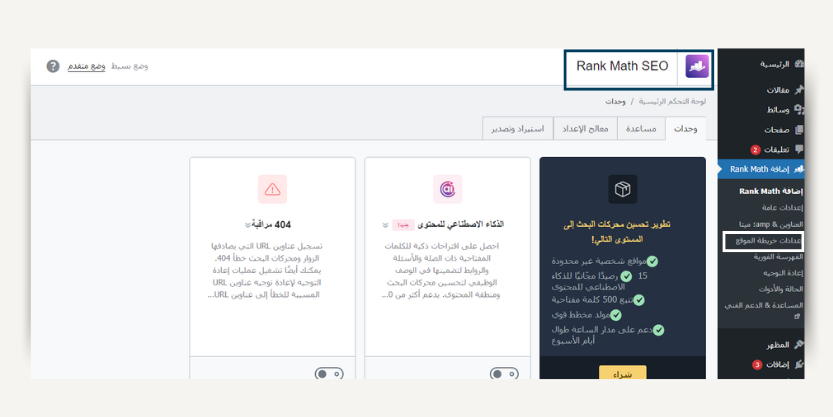The width and height of the screenshot is (833, 417).
Task: Open الحالة والأدوات submenu item
Action: point(780,290)
